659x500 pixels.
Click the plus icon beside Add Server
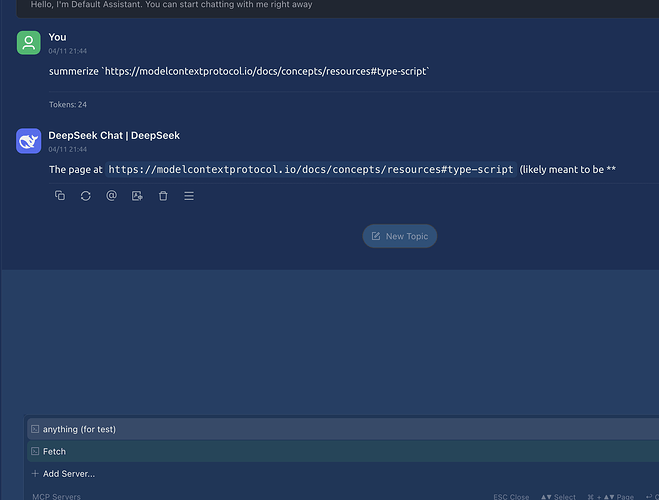click(35, 474)
